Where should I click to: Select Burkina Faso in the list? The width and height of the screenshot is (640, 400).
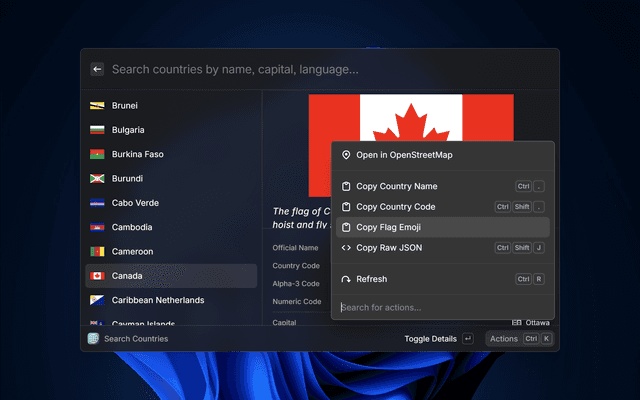(171, 154)
